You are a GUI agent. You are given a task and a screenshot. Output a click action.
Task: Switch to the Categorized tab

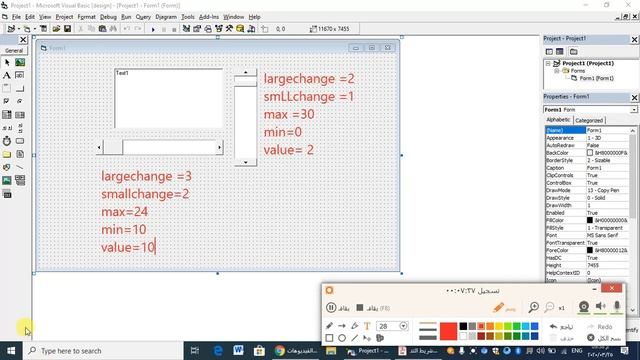click(x=589, y=120)
